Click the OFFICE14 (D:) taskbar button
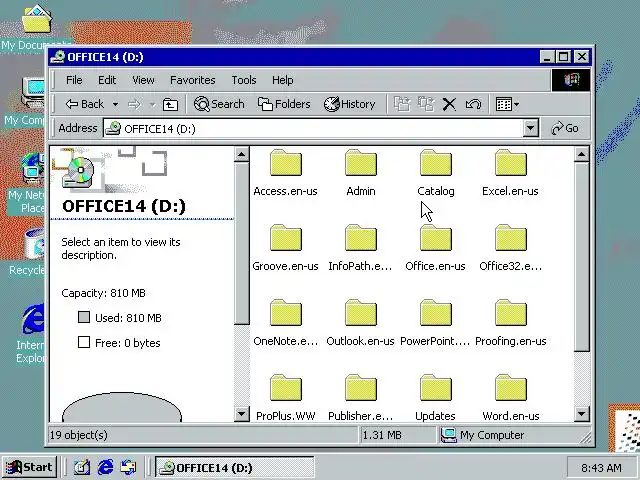 point(234,467)
